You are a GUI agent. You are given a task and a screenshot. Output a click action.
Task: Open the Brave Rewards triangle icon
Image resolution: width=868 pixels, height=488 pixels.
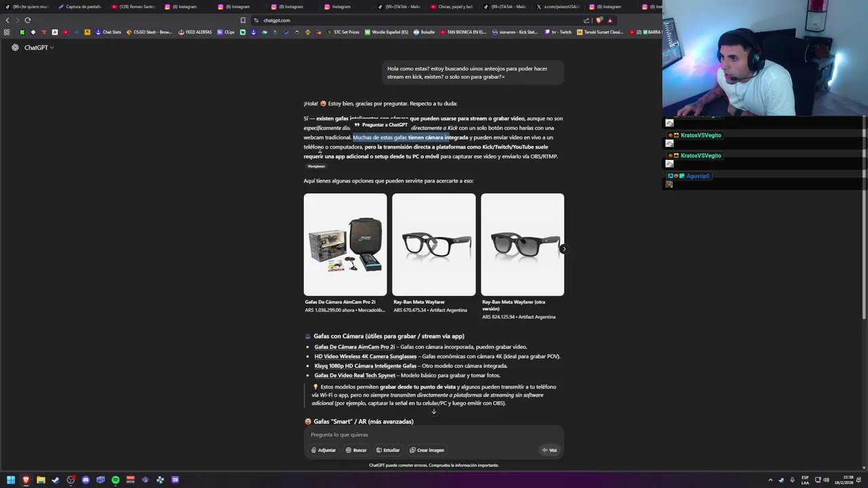[610, 20]
